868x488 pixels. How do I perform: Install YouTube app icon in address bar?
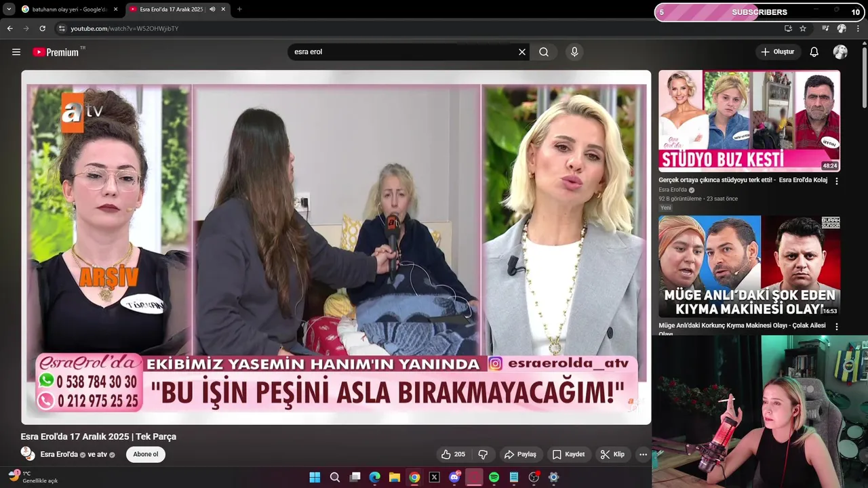(x=788, y=28)
